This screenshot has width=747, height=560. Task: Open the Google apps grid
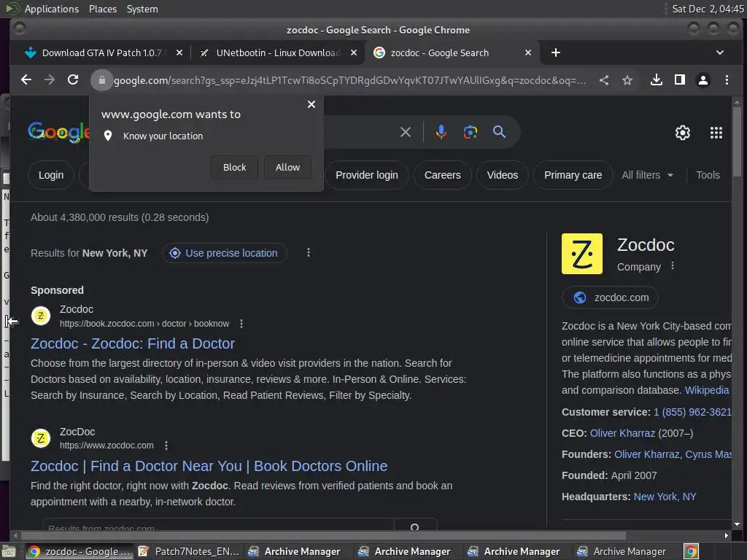coord(716,133)
